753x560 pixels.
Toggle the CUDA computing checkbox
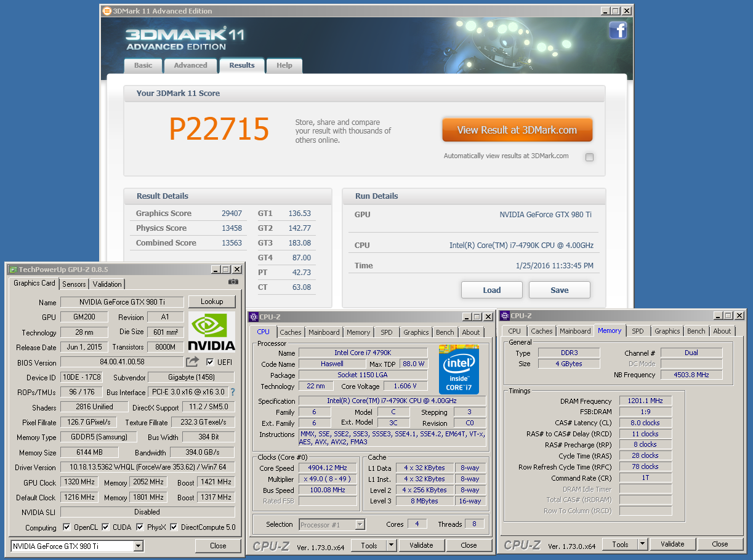pos(105,527)
